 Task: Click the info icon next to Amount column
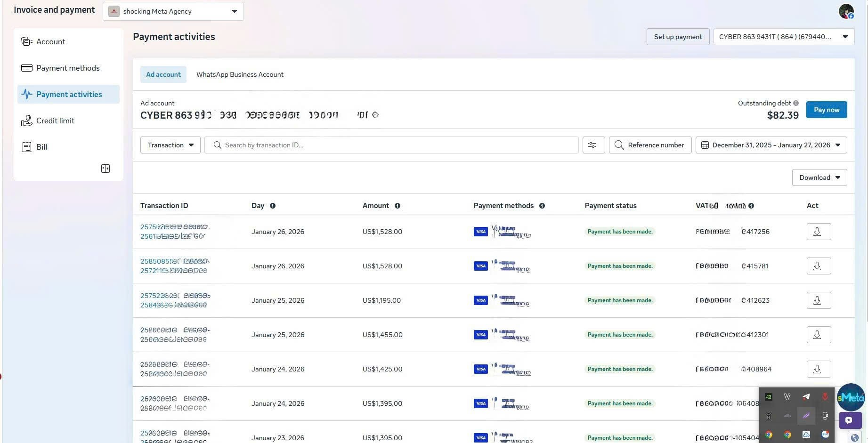(x=397, y=206)
